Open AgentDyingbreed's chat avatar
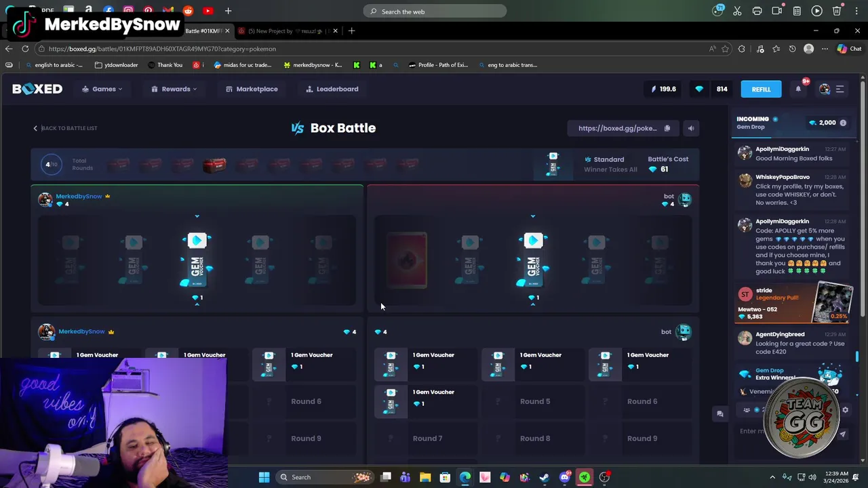The image size is (868, 488). pos(745,338)
